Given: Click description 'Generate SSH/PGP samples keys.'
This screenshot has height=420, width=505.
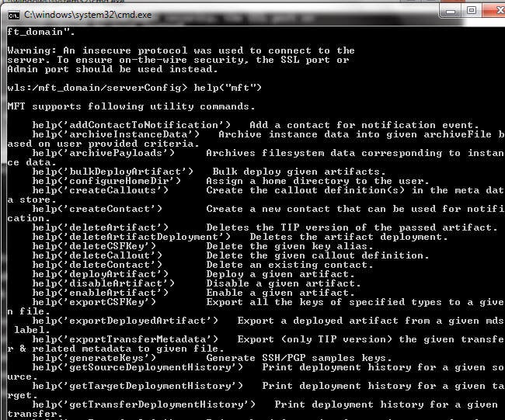Looking at the screenshot, I should point(299,358).
